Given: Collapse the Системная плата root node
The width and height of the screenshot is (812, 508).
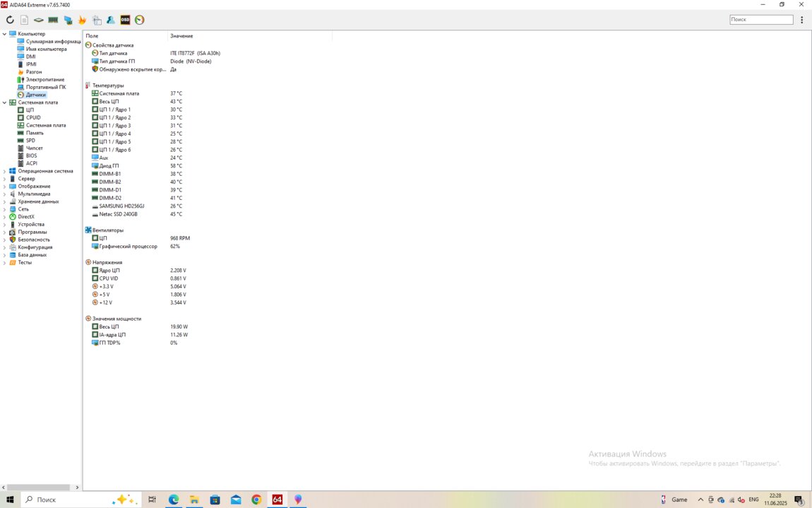Looking at the screenshot, I should coord(4,102).
